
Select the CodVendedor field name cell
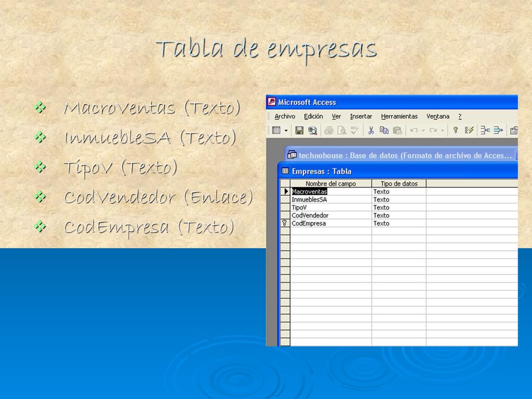(331, 215)
